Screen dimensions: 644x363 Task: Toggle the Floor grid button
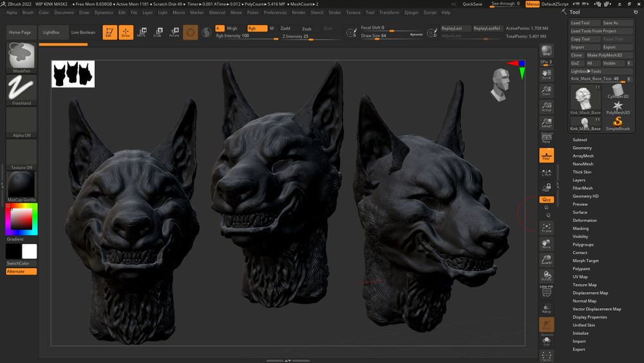pyautogui.click(x=546, y=155)
